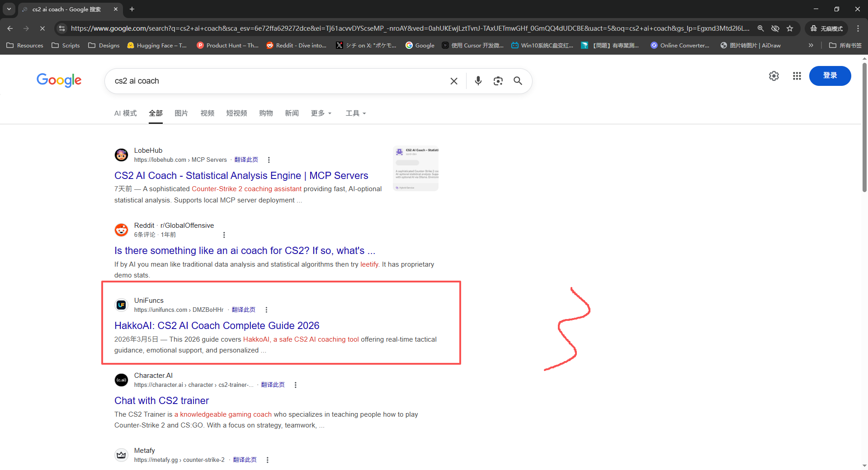Image resolution: width=868 pixels, height=470 pixels.
Task: Stop page loading in the toolbar
Action: tap(42, 28)
